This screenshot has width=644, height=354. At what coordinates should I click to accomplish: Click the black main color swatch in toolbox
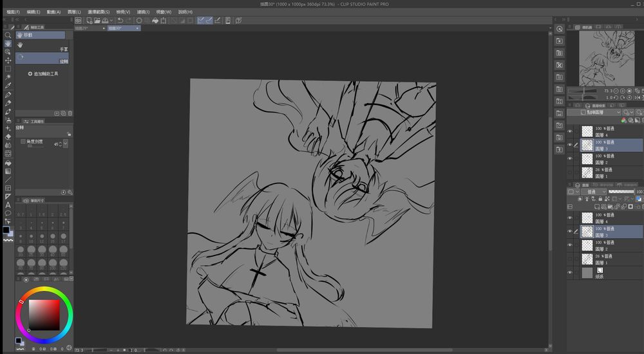(6, 230)
